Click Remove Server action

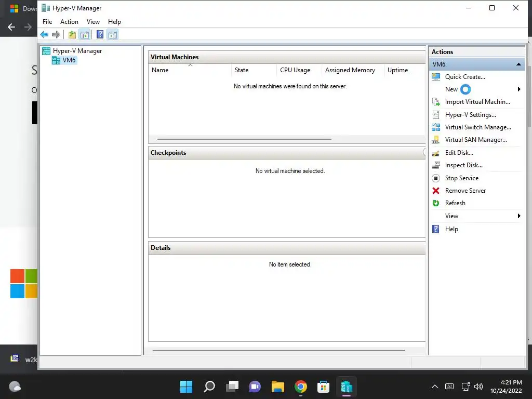point(465,191)
